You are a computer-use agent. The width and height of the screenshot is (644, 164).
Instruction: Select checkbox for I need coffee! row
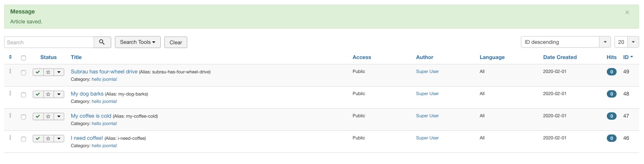(x=23, y=139)
